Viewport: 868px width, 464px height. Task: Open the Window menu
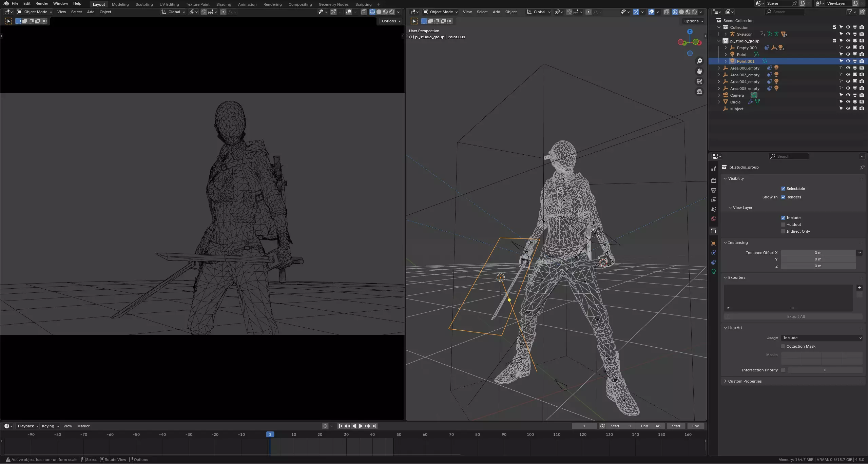(60, 3)
